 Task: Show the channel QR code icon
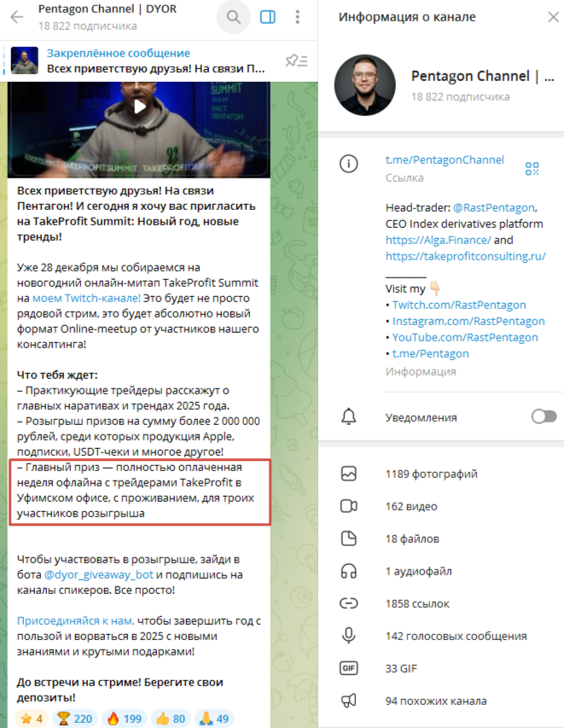click(532, 168)
